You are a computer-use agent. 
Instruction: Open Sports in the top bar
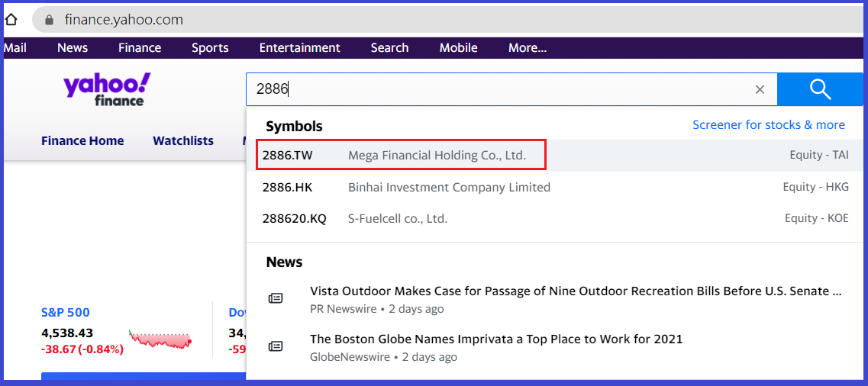[211, 48]
